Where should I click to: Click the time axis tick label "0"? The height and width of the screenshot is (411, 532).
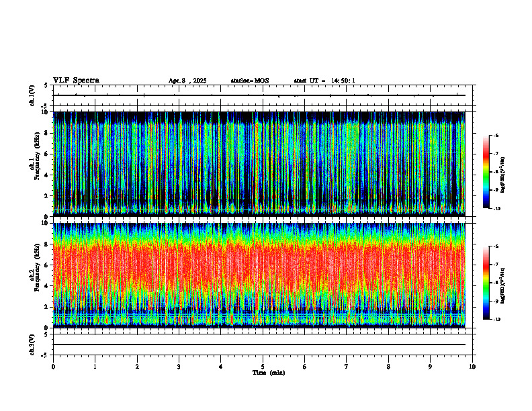pyautogui.click(x=53, y=367)
